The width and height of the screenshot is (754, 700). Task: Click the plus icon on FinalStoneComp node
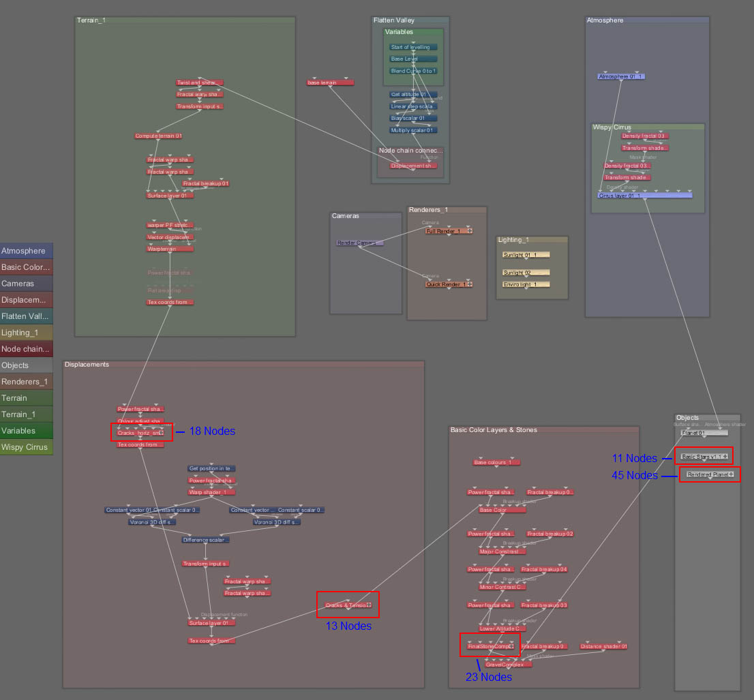[x=511, y=646]
